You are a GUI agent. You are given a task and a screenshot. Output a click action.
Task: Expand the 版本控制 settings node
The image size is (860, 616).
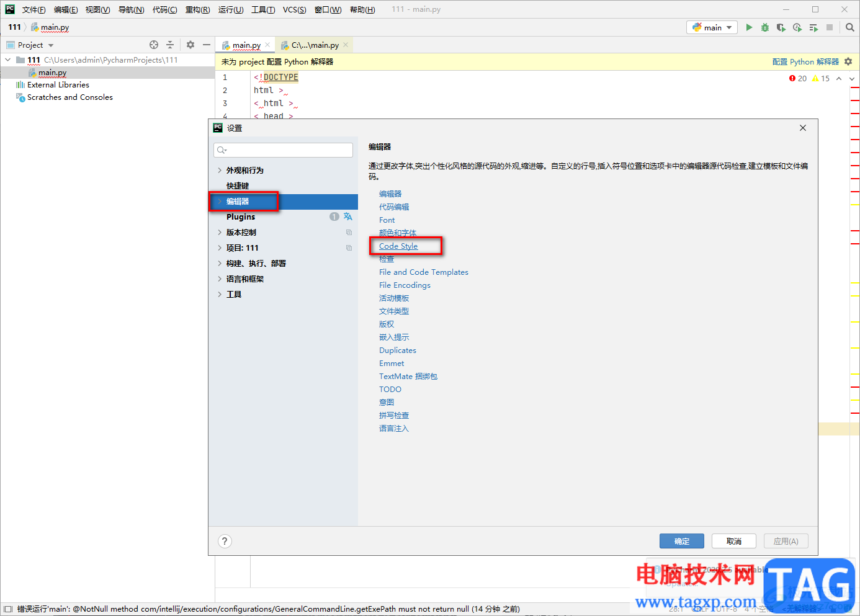[220, 232]
